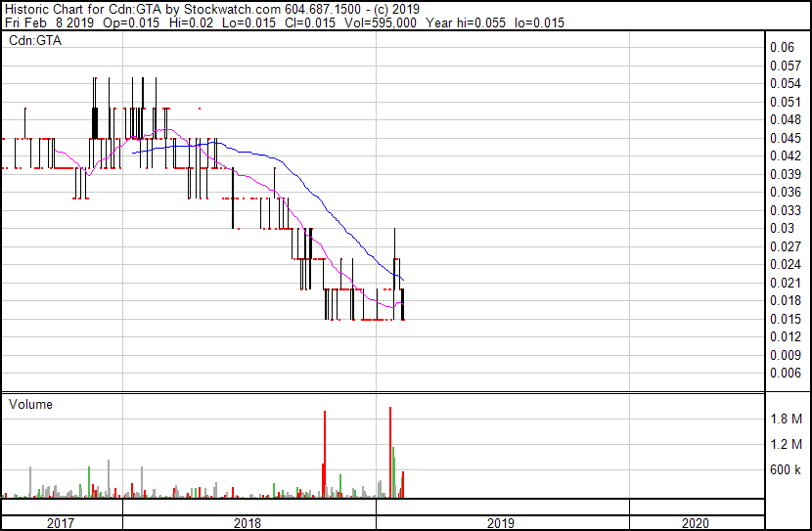Click the 0.06 price axis label
This screenshot has width=812, height=531.
[782, 47]
